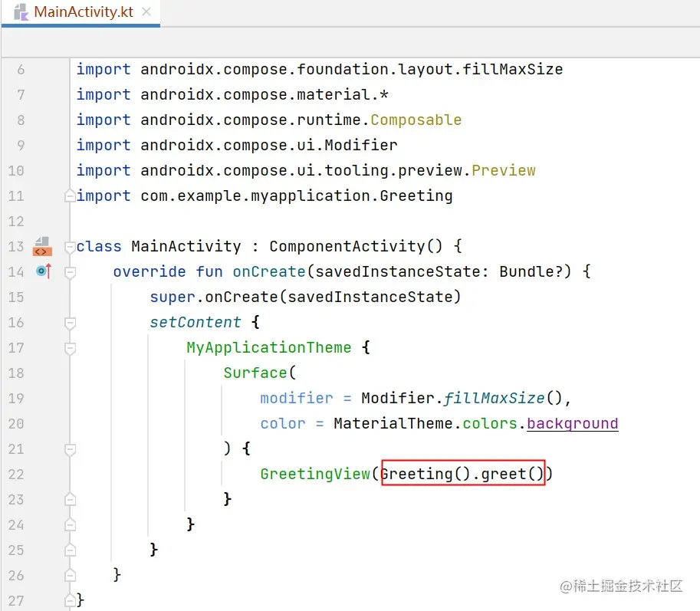The height and width of the screenshot is (611, 700).
Task: Collapse the Surface lambda fold on line 21
Action: click(x=70, y=448)
